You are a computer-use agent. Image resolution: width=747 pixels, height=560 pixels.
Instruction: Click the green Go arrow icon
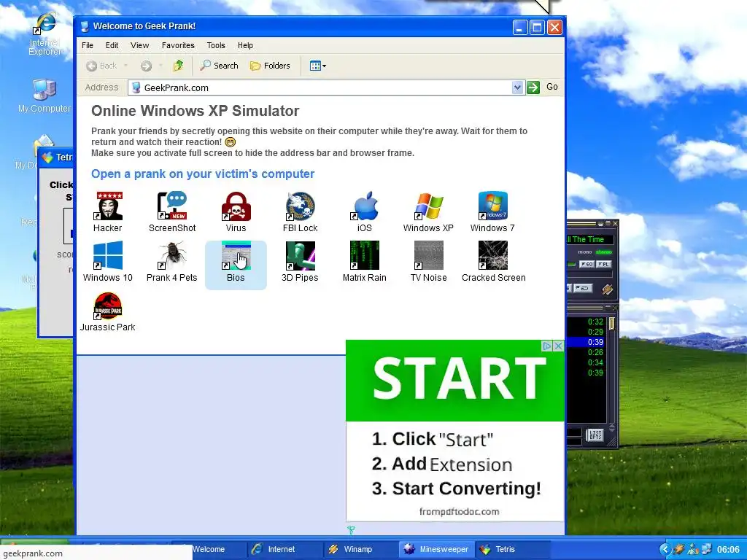[533, 87]
